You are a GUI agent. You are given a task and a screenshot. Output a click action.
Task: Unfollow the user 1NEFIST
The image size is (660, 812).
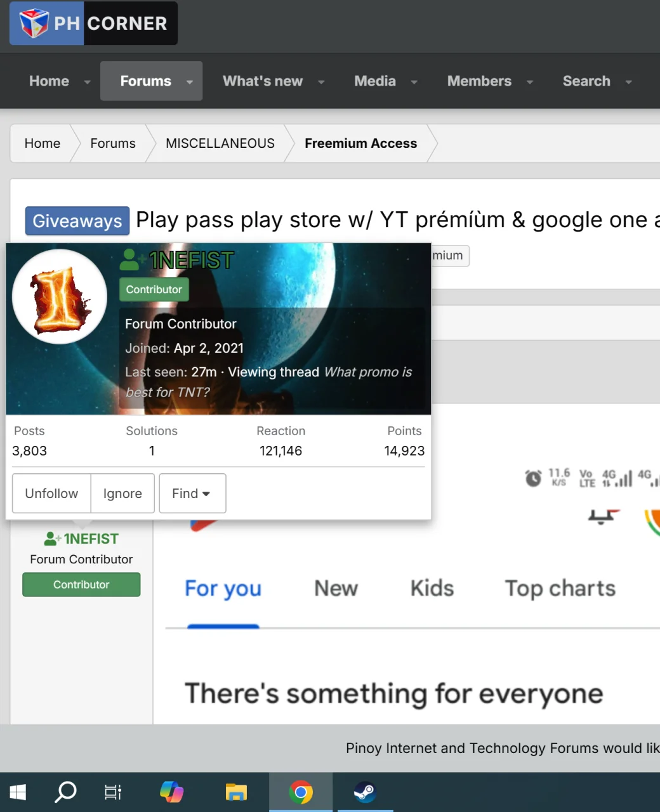pos(51,494)
